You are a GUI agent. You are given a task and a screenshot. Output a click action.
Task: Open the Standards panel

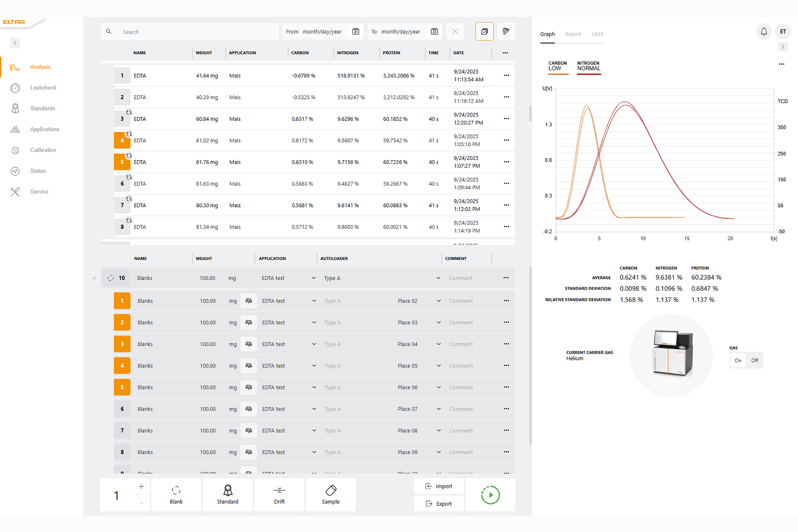[x=41, y=108]
